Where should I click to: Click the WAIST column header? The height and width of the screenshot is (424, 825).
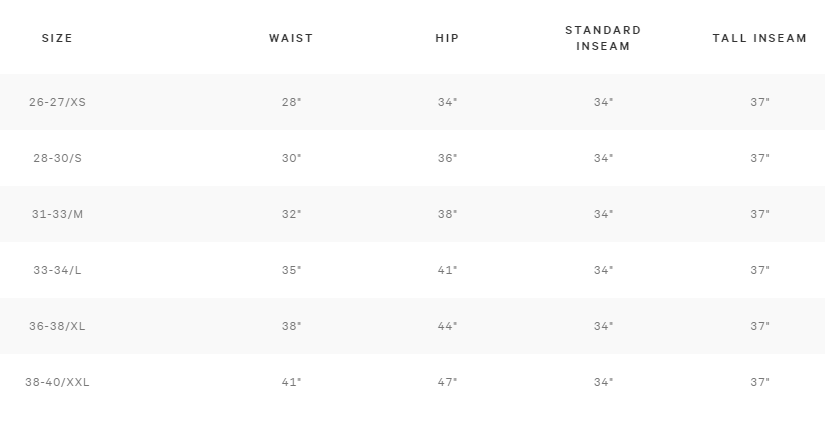(291, 38)
